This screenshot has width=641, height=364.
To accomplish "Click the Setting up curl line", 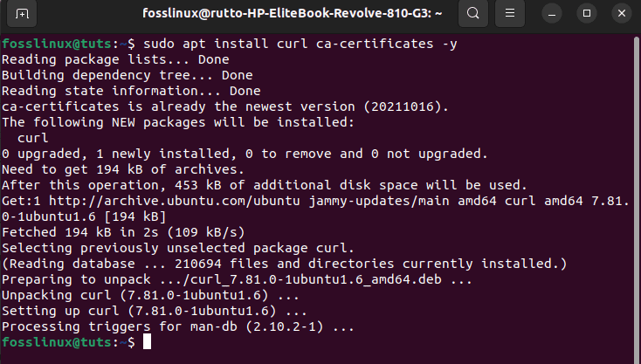I will (x=154, y=312).
